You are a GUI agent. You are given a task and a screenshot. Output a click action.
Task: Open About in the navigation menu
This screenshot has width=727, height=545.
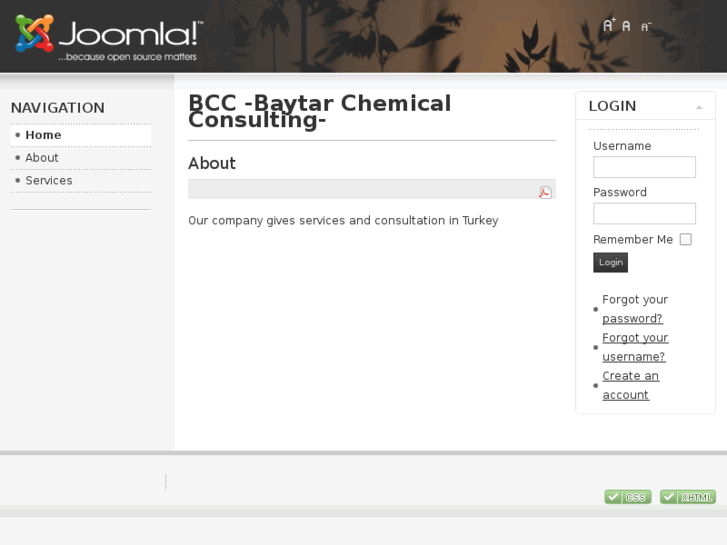coord(42,158)
